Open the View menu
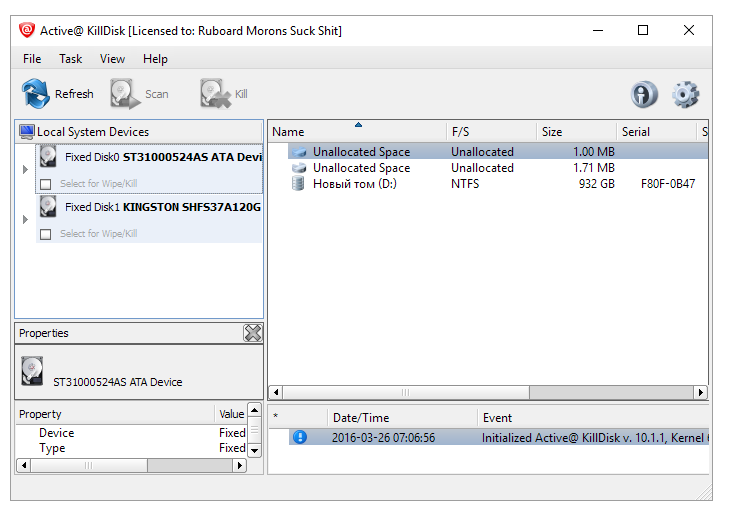The width and height of the screenshot is (737, 521). [112, 59]
